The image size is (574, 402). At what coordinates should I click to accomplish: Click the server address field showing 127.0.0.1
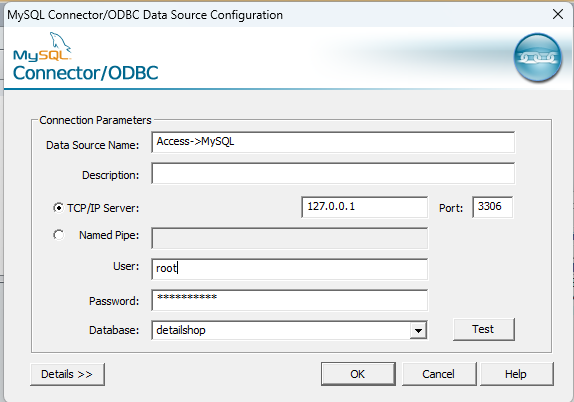(x=365, y=207)
